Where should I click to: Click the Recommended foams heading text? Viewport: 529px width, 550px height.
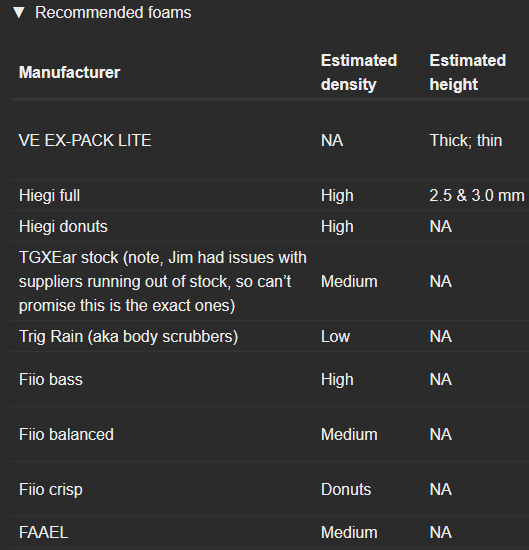113,13
